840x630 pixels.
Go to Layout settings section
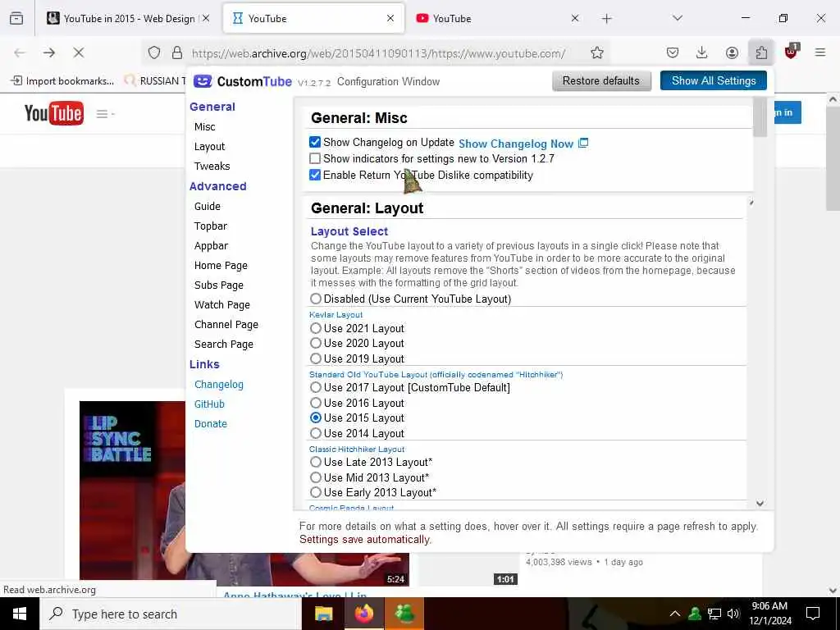click(x=209, y=147)
